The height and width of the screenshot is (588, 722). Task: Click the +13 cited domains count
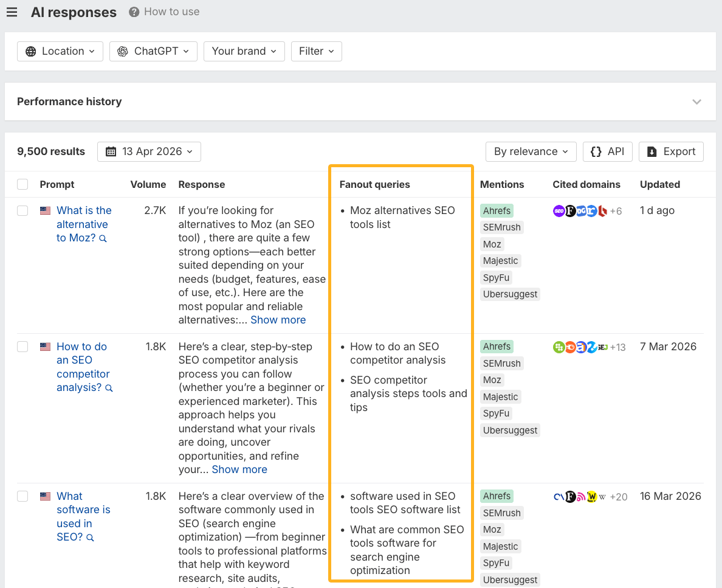pyautogui.click(x=618, y=347)
